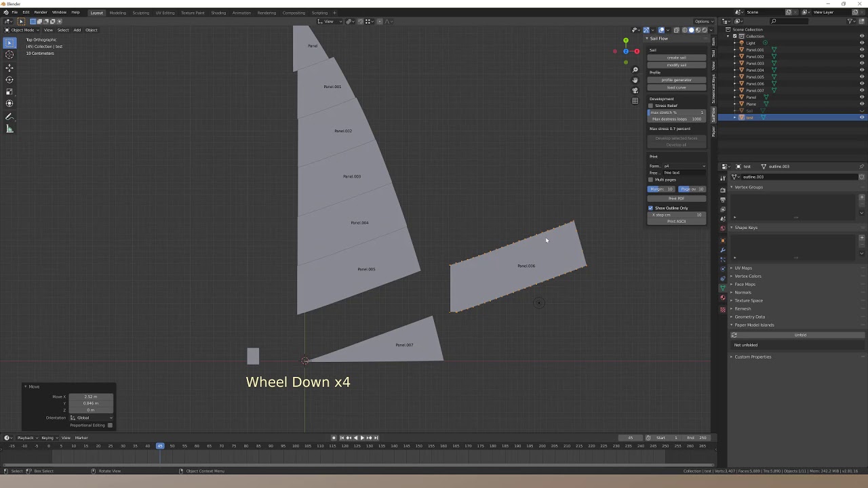
Task: Expand the Geometry Data panel
Action: [x=749, y=317]
